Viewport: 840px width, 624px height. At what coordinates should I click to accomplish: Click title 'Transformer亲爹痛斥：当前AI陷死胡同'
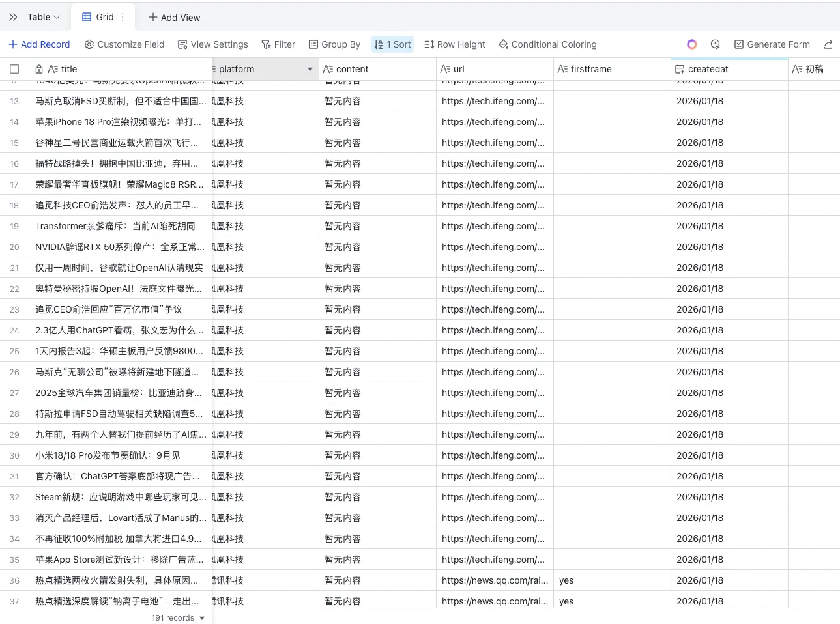click(115, 226)
